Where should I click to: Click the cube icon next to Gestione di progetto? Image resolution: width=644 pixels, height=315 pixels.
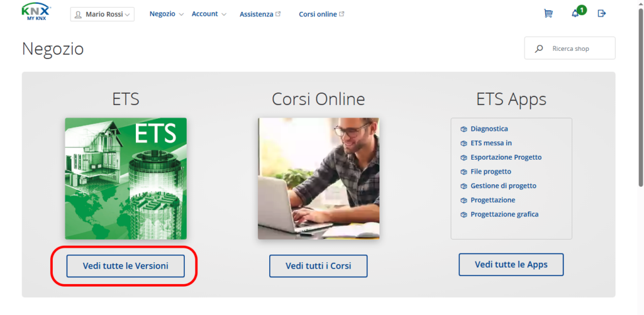coord(464,186)
